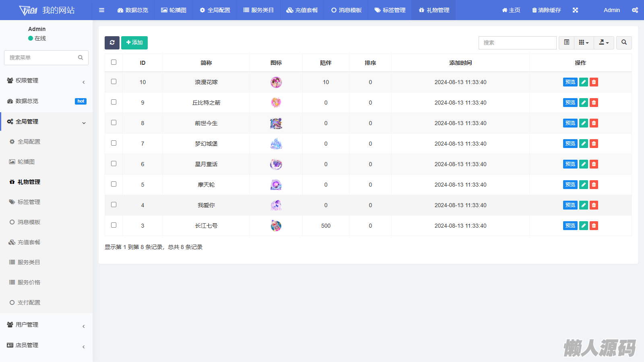
Task: Click the 搜索菜单 sidebar search field
Action: point(42,58)
